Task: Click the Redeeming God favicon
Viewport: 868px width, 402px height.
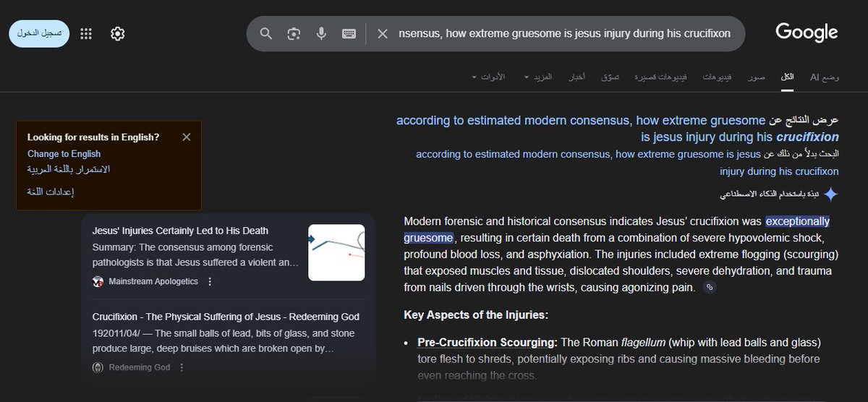Action: 98,367
